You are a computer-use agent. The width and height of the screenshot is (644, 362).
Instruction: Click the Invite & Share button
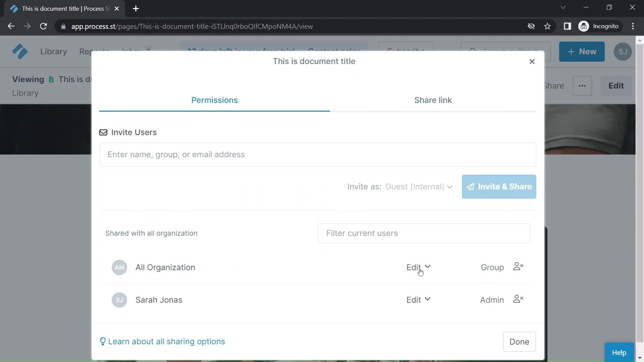coord(499,186)
